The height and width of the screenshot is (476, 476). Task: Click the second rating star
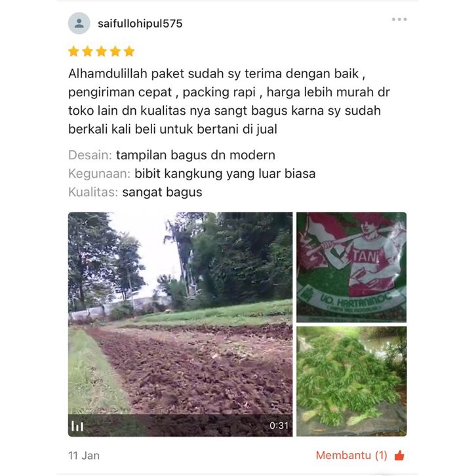click(87, 51)
